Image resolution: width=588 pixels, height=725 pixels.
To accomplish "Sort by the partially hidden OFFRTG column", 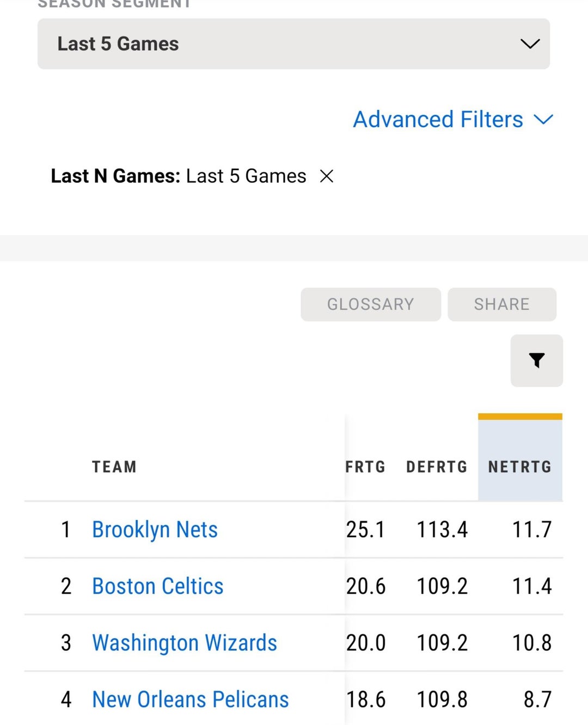I will pos(365,467).
